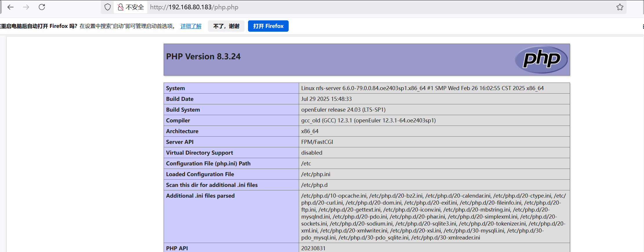The height and width of the screenshot is (252, 644).
Task: Open the 详细了解 link
Action: 191,26
